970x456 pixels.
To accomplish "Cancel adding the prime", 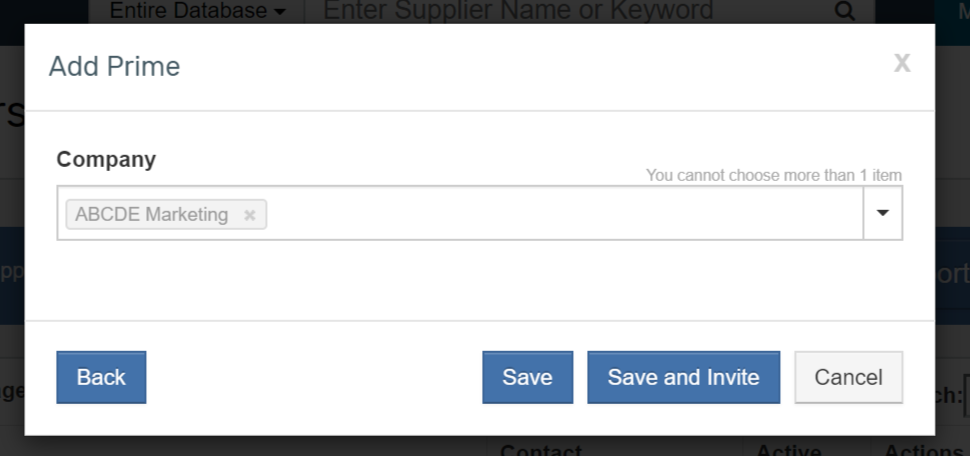I will [x=849, y=377].
